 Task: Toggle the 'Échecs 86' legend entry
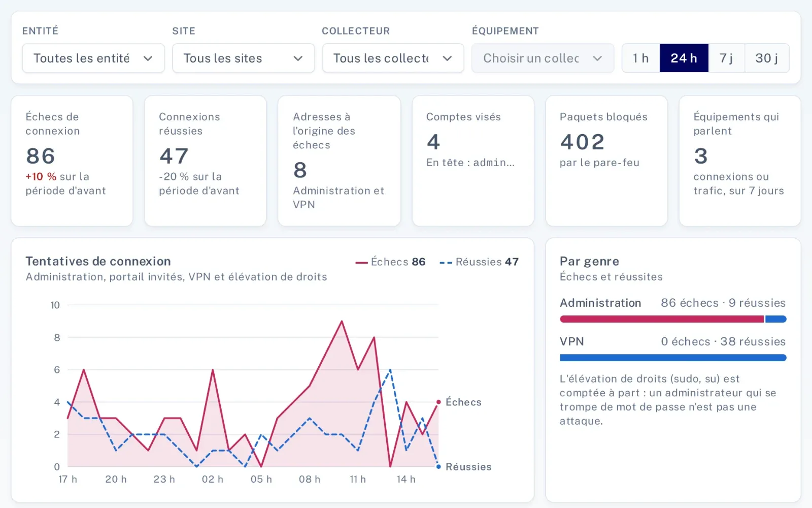390,262
